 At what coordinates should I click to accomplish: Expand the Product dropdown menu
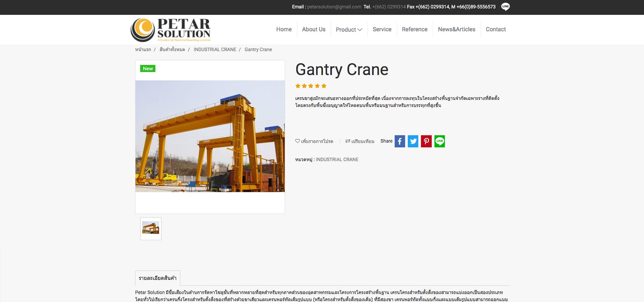(349, 30)
